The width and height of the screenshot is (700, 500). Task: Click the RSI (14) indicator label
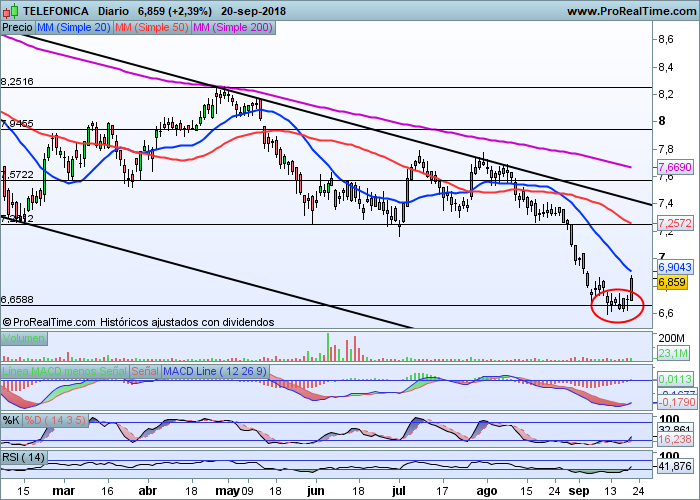25,457
